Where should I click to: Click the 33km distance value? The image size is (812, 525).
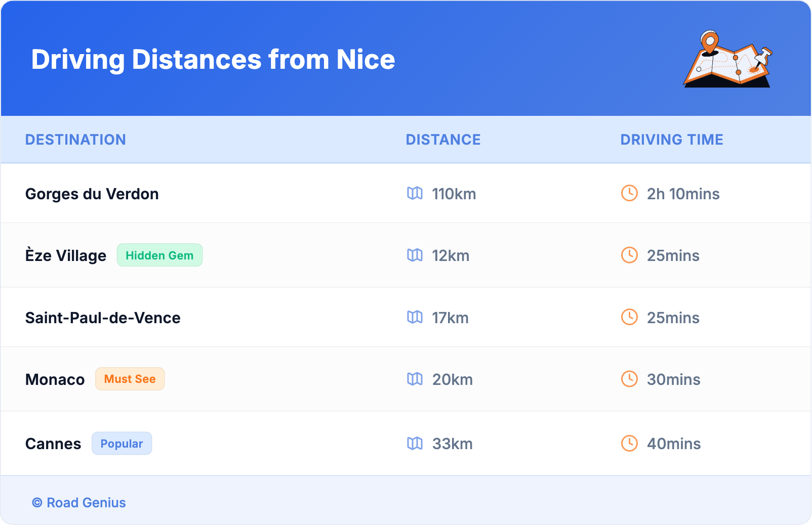(x=453, y=444)
